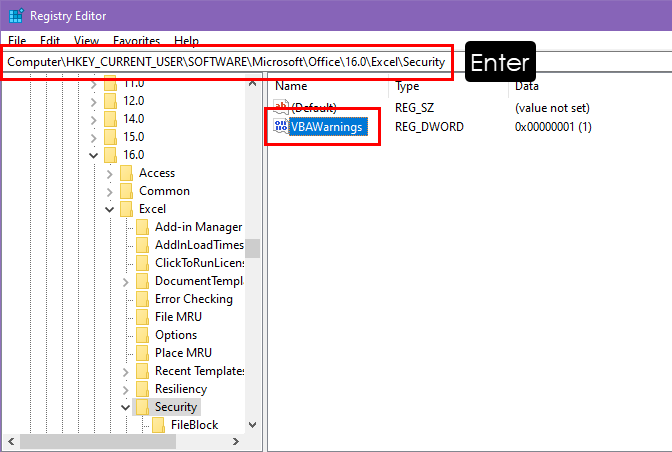The width and height of the screenshot is (672, 452).
Task: Select the Error Checking key label
Action: click(194, 299)
